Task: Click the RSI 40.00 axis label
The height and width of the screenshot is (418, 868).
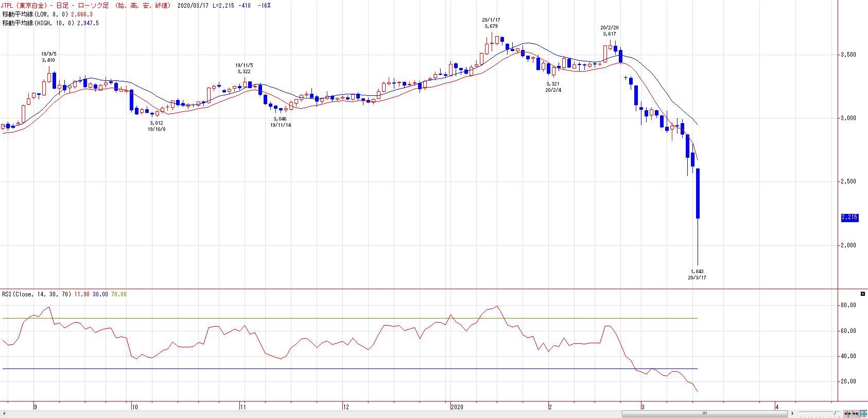Action: (x=848, y=356)
